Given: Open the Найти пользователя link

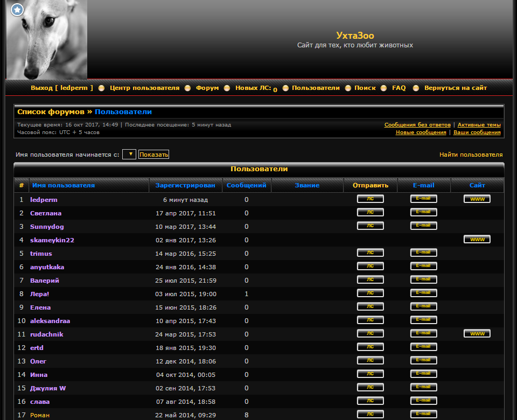Looking at the screenshot, I should coord(471,155).
